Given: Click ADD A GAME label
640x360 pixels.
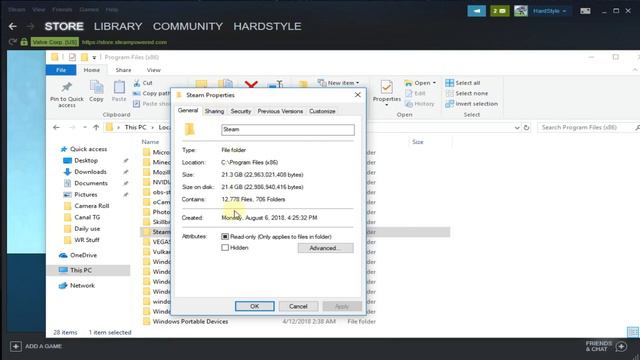Looking at the screenshot, I should (x=44, y=347).
